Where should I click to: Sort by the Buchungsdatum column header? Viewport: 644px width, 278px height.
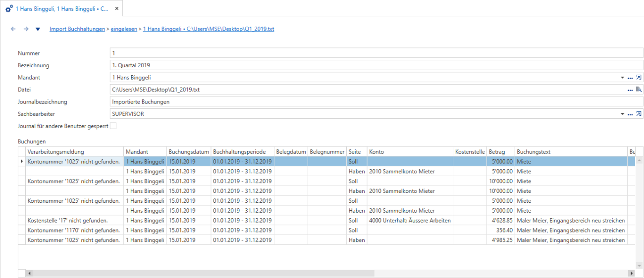[x=189, y=151]
